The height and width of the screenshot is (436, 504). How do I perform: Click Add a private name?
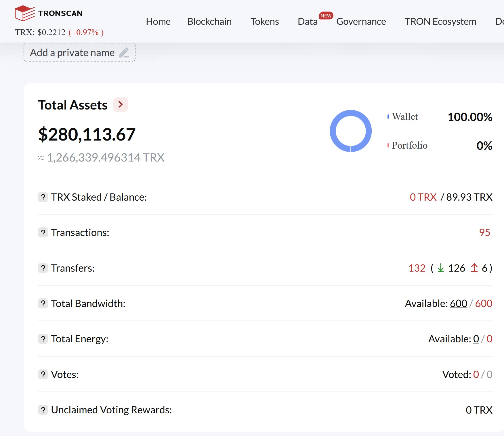pos(79,52)
